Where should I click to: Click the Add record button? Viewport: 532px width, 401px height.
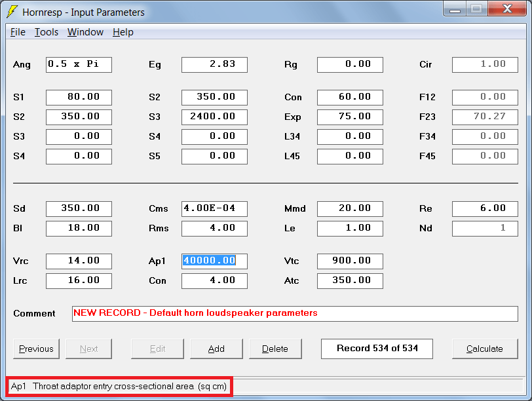216,349
